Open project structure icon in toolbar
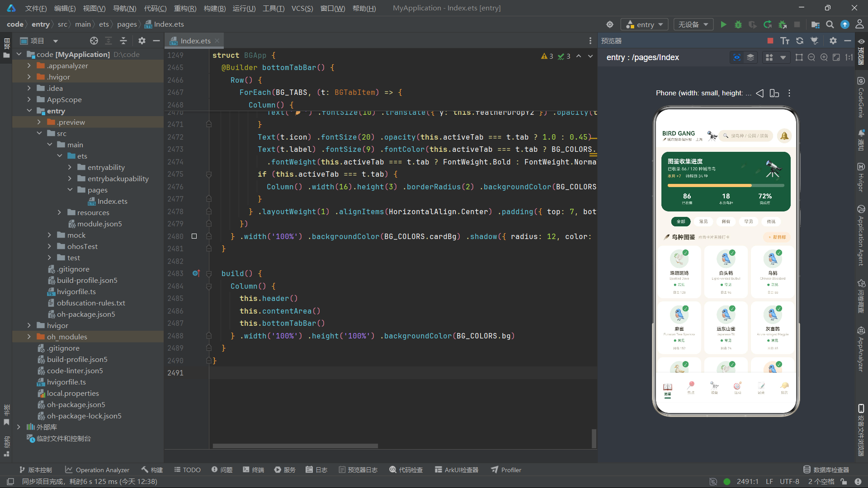The image size is (868, 488). [816, 24]
